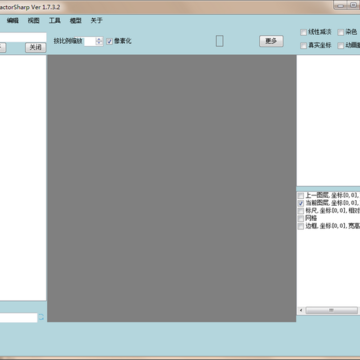This screenshot has width=360, height=360.
Task: Click the bottom-left text input field
Action: click(18, 318)
